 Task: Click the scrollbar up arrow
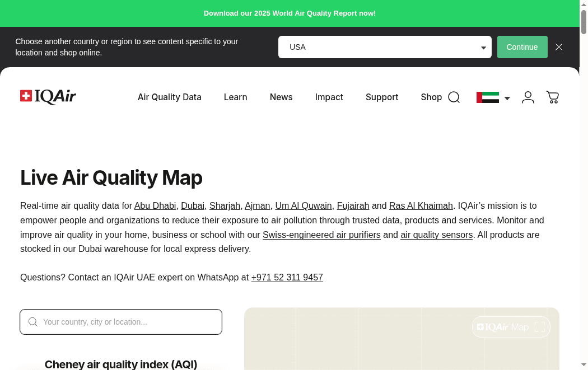point(584,4)
